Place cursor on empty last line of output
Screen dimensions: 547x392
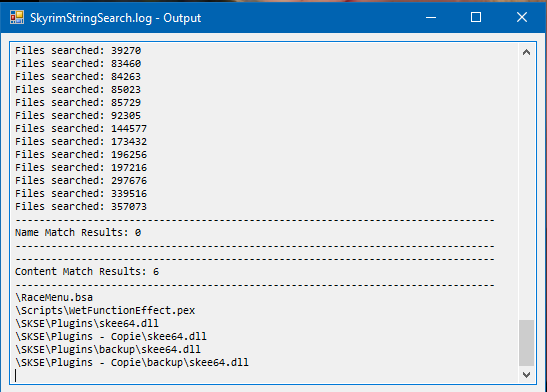tap(265, 376)
